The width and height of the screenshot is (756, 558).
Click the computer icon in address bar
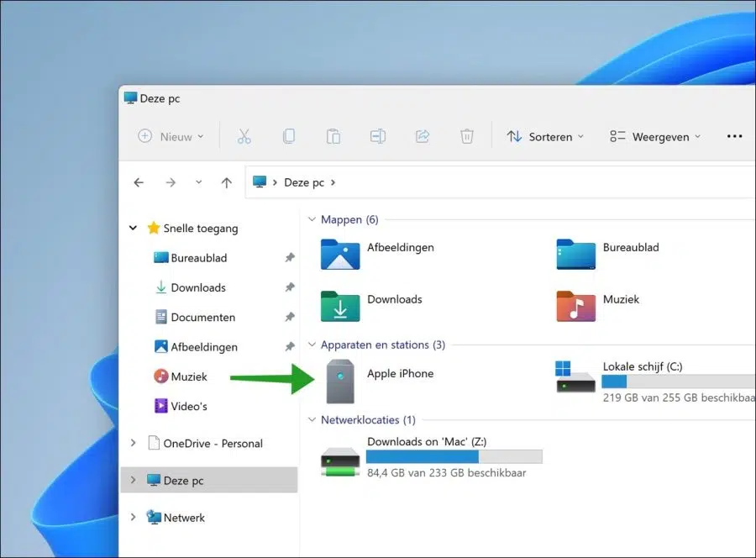click(x=260, y=182)
